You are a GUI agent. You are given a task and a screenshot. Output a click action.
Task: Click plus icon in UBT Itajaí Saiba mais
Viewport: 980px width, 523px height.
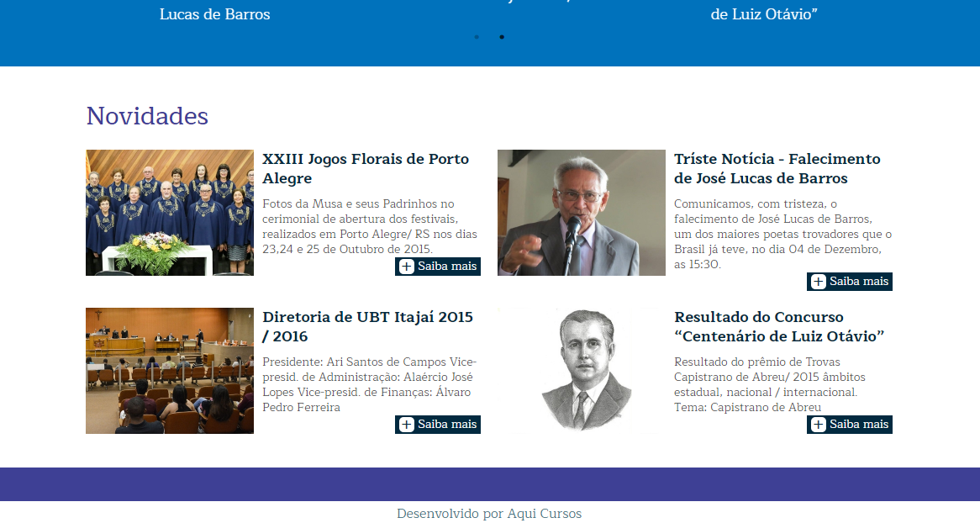407,425
